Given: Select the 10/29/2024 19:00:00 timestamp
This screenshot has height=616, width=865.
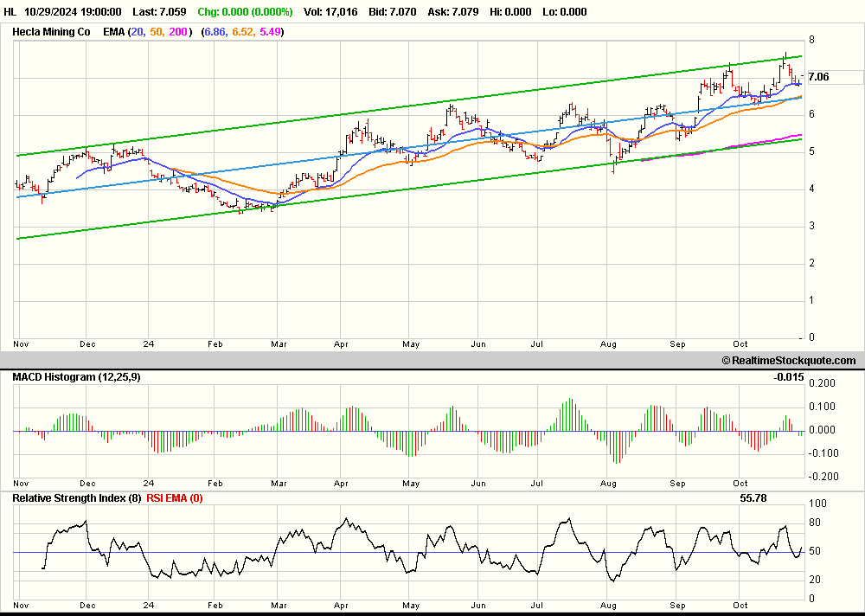Looking at the screenshot, I should click(x=73, y=11).
